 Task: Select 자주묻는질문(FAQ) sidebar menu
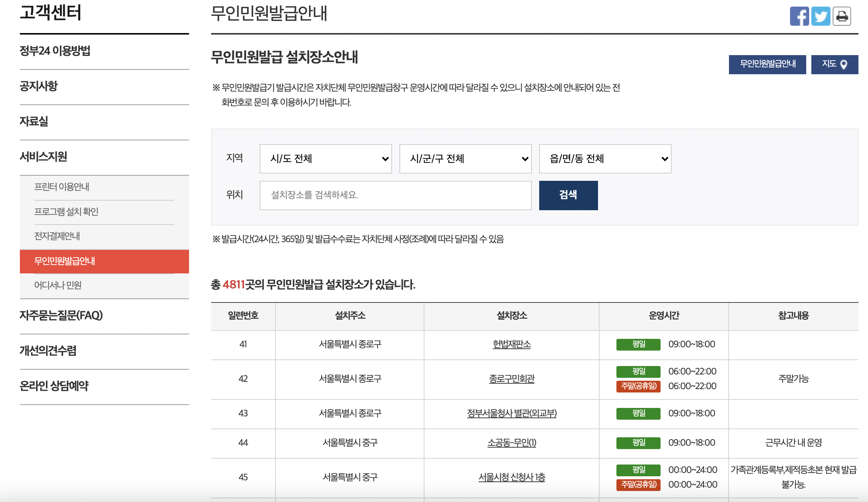tap(61, 315)
